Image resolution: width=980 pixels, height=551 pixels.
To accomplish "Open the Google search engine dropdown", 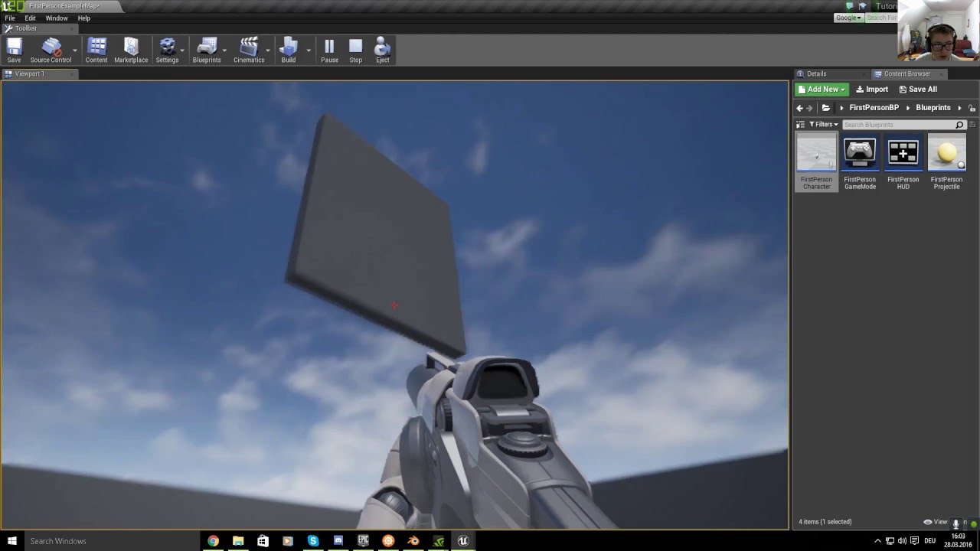I will [848, 18].
